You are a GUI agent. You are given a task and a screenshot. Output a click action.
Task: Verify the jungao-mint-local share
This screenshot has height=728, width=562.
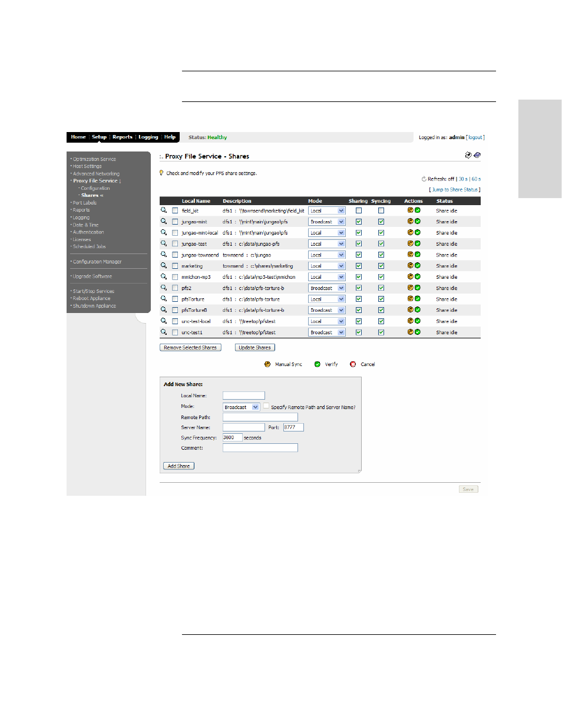[418, 232]
